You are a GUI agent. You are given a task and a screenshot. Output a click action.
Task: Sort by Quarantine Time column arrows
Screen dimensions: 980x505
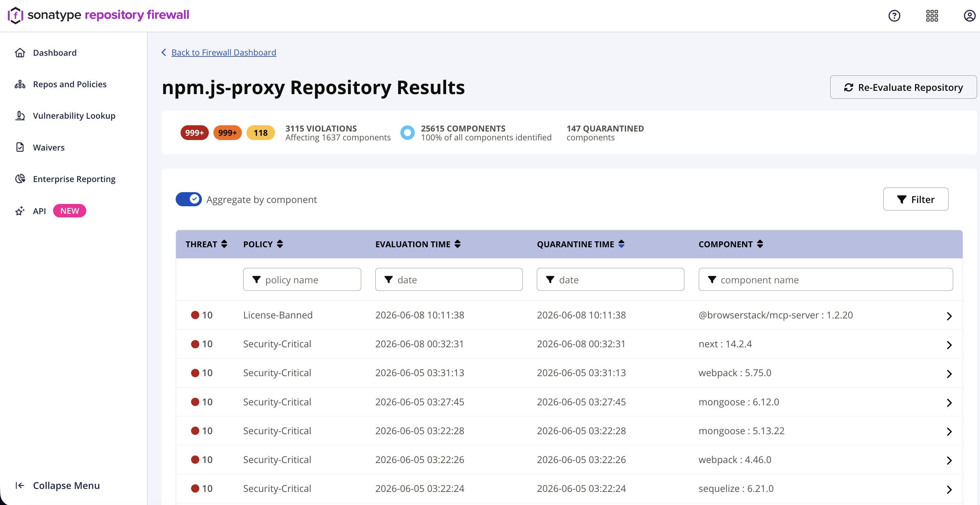[x=621, y=244]
